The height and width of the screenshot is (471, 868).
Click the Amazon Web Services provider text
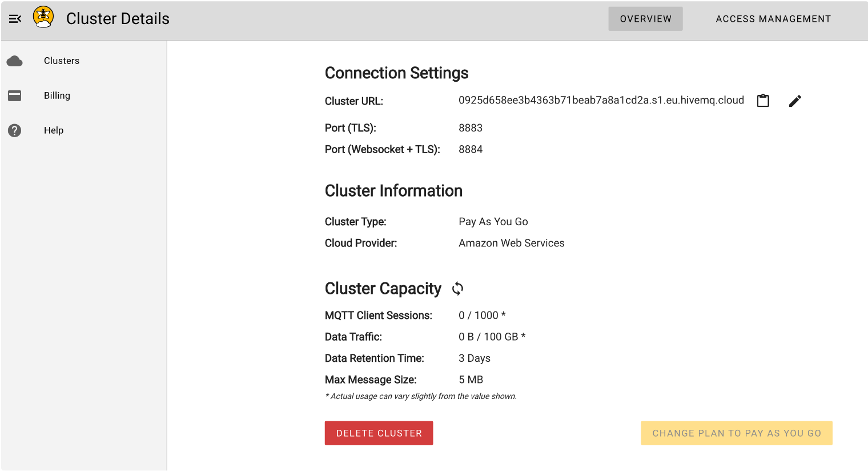[x=511, y=244]
